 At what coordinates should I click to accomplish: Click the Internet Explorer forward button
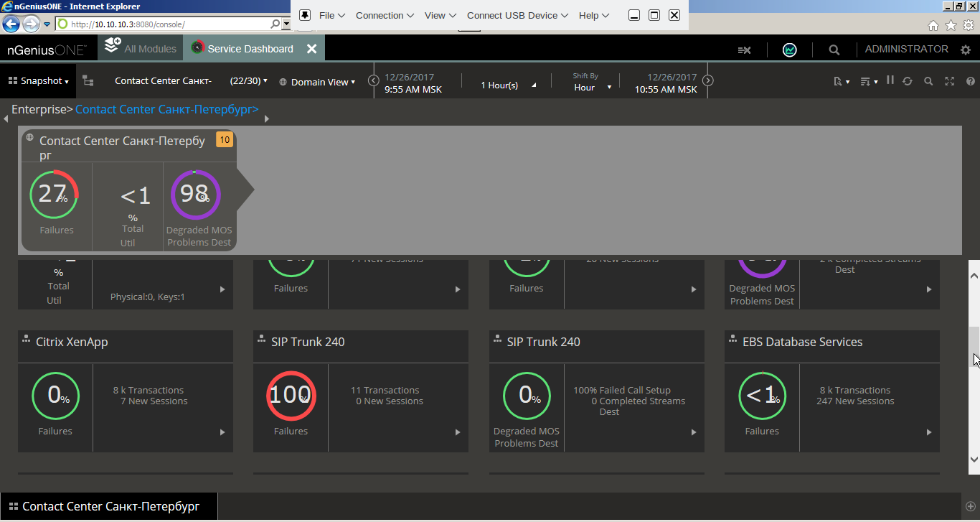tap(31, 24)
